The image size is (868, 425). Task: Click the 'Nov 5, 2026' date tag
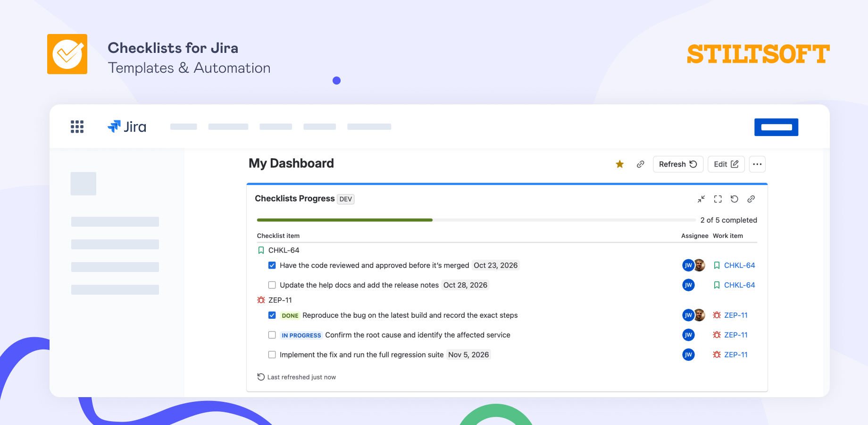[x=468, y=355]
